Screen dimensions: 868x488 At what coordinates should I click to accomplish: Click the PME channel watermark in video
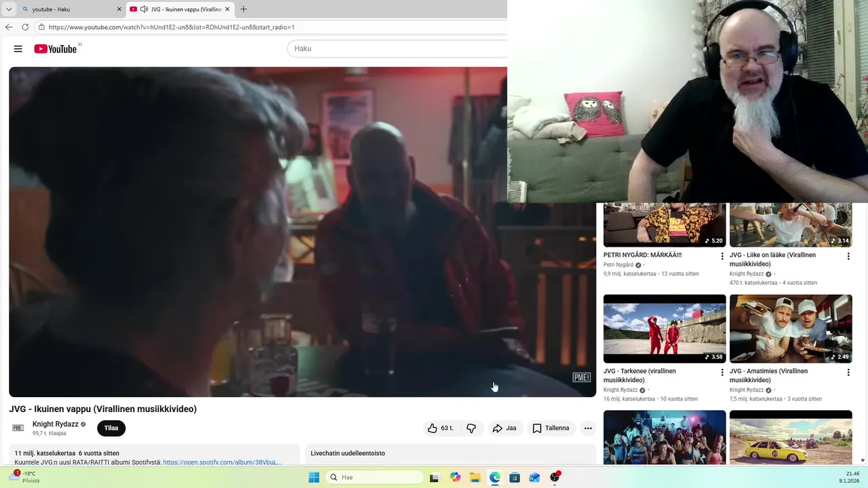(x=582, y=378)
